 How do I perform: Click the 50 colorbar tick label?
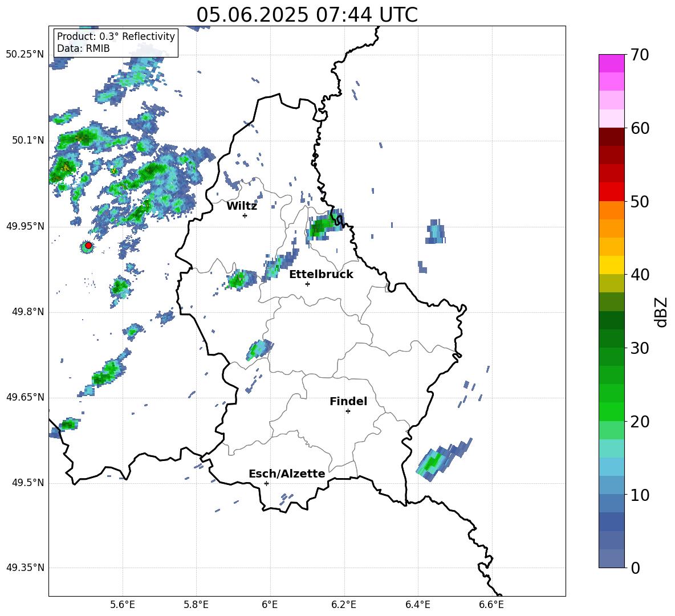[640, 202]
